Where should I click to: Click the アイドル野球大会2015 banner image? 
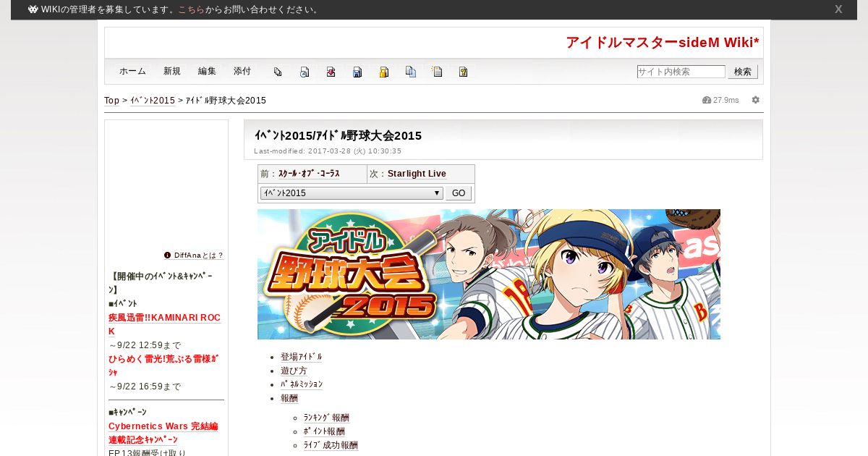click(489, 274)
